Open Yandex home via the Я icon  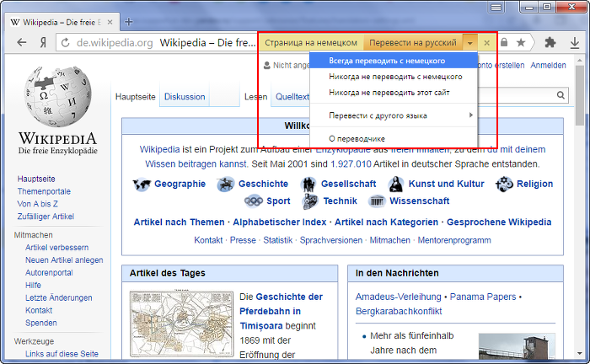click(43, 42)
